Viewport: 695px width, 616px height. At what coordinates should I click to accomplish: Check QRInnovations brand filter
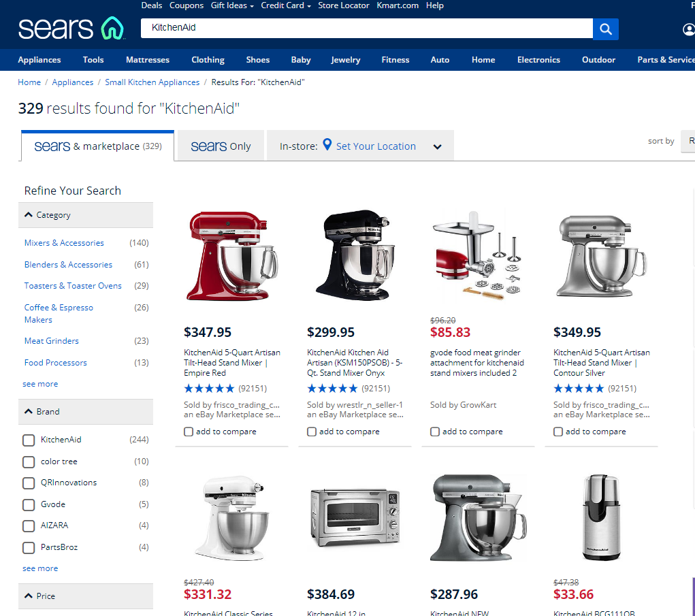pos(29,483)
